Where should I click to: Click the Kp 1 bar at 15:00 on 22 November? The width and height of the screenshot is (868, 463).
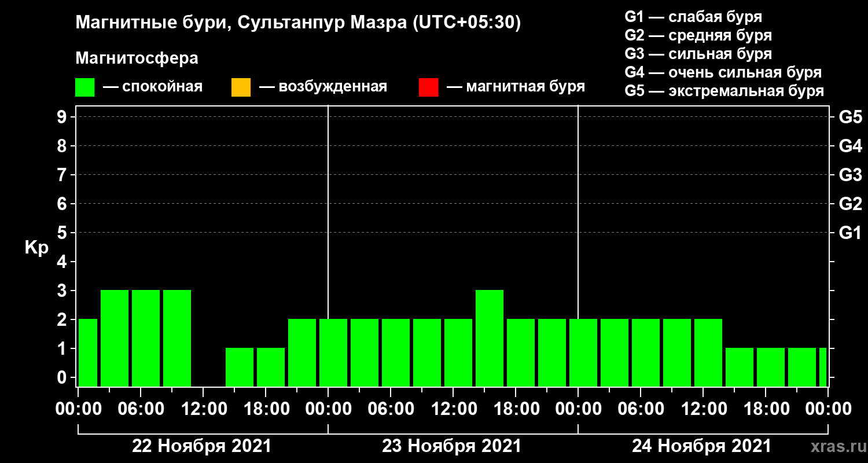pyautogui.click(x=240, y=367)
